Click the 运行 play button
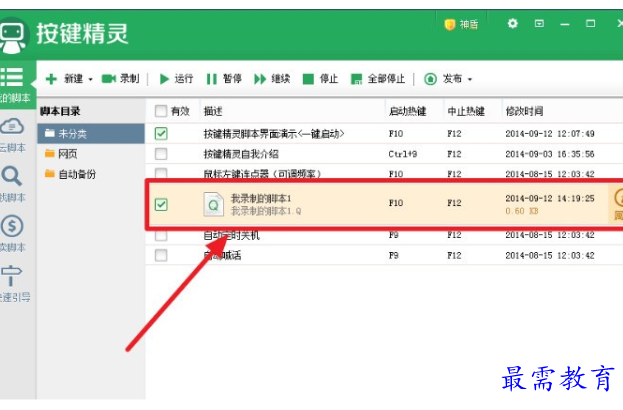 click(176, 79)
